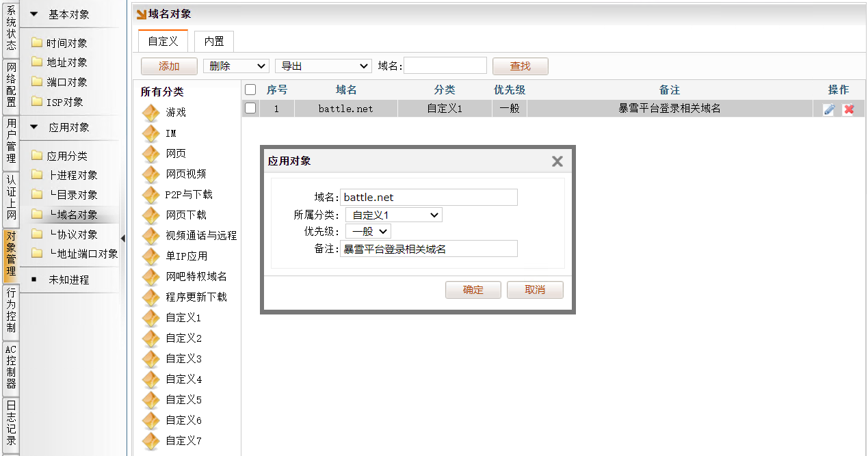This screenshot has width=868, height=456.
Task: Collapse the 基本对象 tree section
Action: [34, 14]
